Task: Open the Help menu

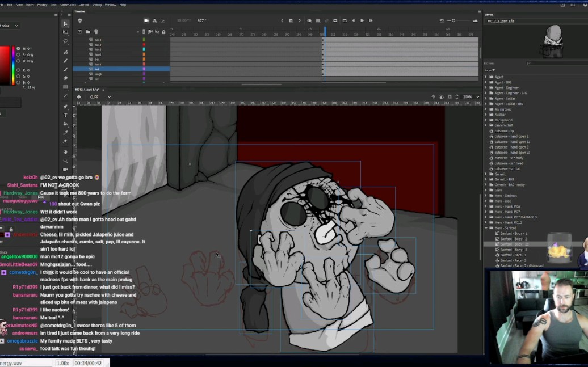Action: 123,5
